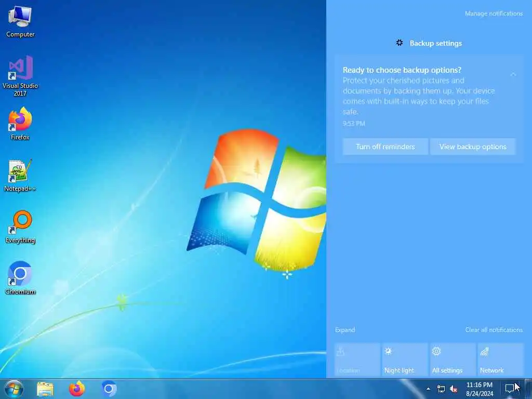Select the Firefox desktop shortcut
Screen dimensions: 532x399
pos(20,124)
